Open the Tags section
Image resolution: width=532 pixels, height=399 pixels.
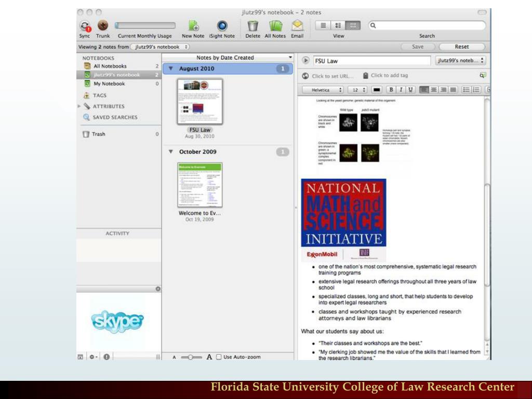(99, 96)
